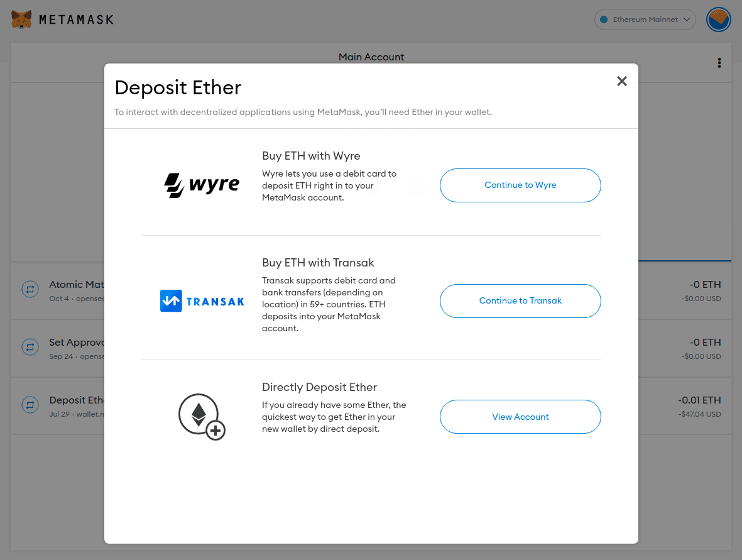This screenshot has height=560, width=742.
Task: Click the MetaMask fox logo
Action: click(22, 19)
